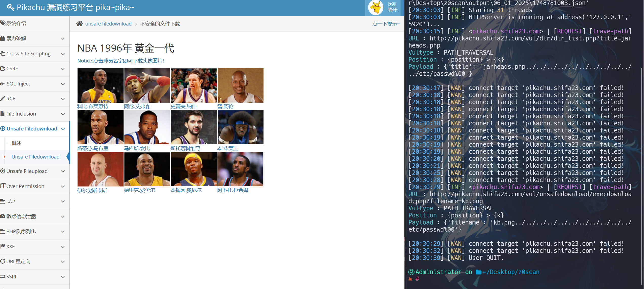Open the Over Permission menu
The image size is (644, 289).
pyautogui.click(x=25, y=186)
